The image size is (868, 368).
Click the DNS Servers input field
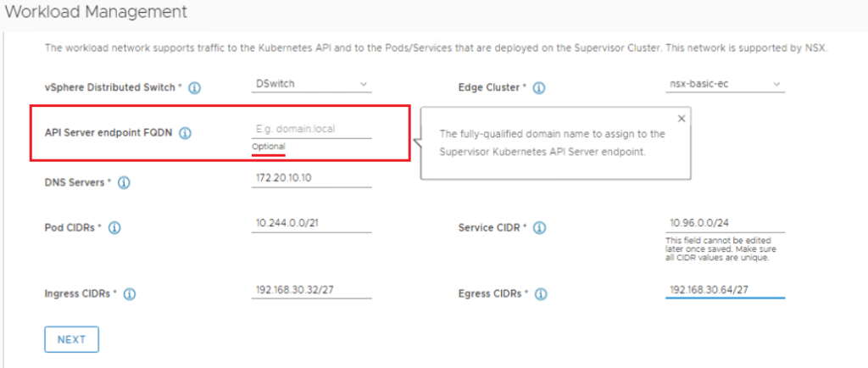point(311,179)
